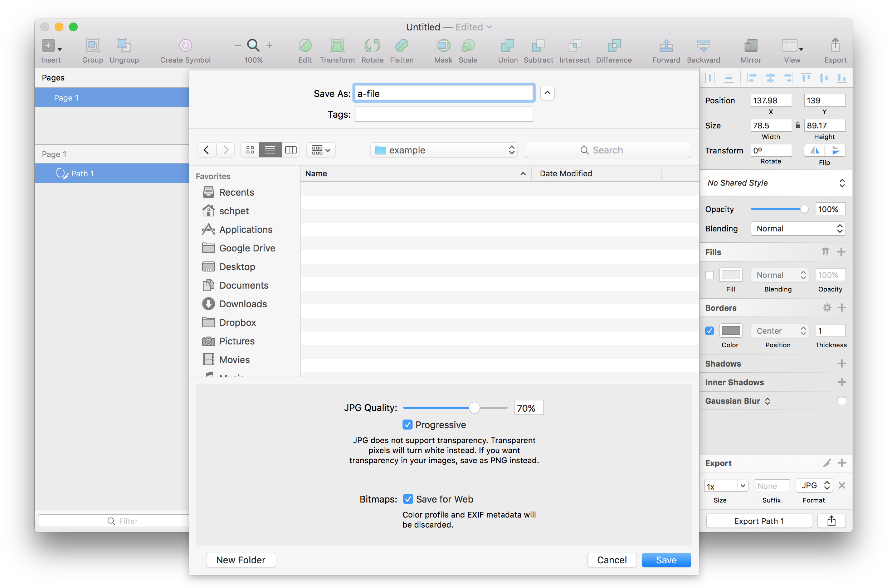
Task: Click the Flip Horizontal icon
Action: [x=815, y=150]
